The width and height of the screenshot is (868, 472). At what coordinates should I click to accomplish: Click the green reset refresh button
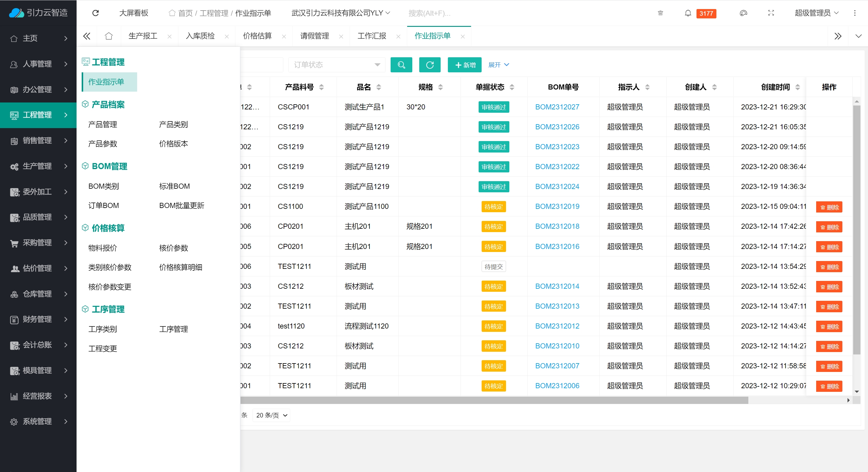pos(429,65)
